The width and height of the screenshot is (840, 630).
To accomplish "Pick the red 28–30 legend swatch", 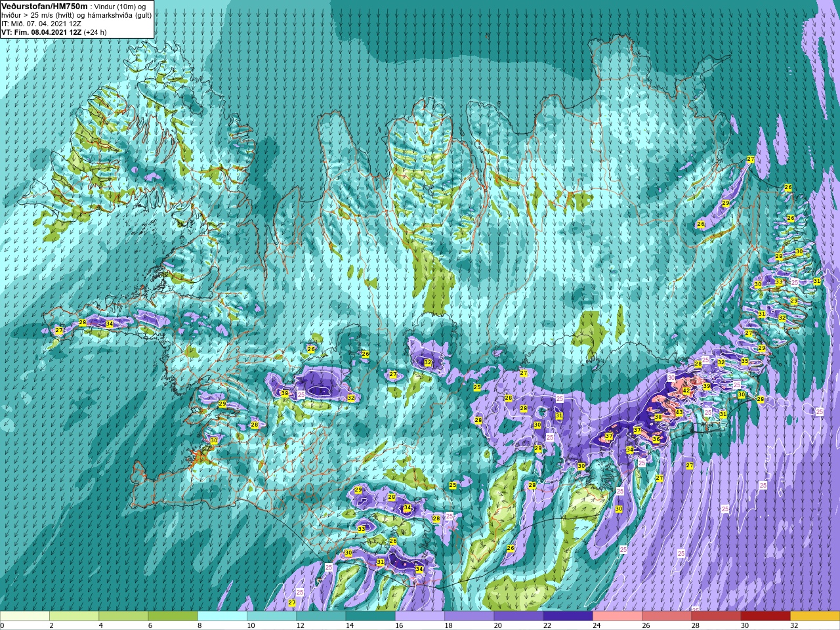I will pyautogui.click(x=716, y=616).
